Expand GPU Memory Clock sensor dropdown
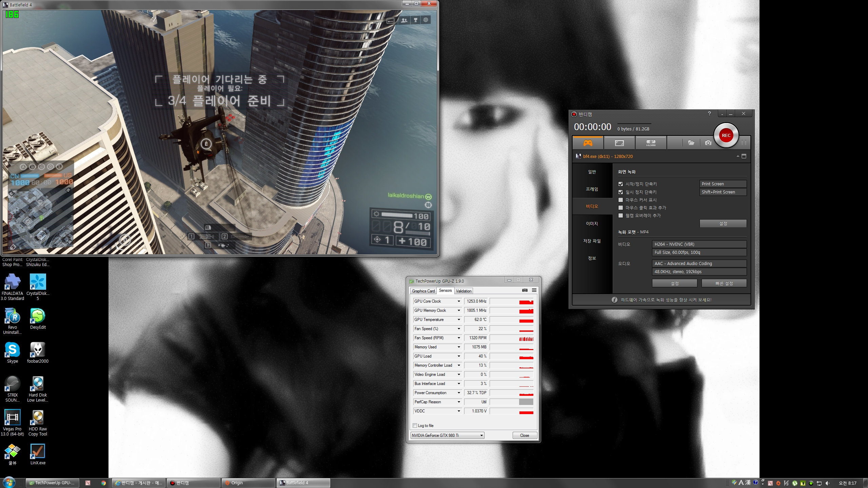Viewport: 868px width, 488px height. point(459,310)
